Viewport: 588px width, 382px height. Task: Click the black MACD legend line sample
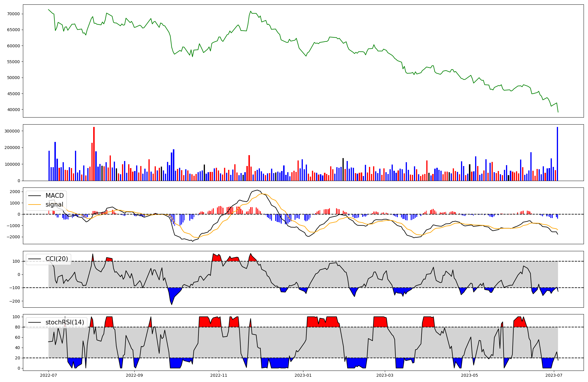tap(35, 196)
